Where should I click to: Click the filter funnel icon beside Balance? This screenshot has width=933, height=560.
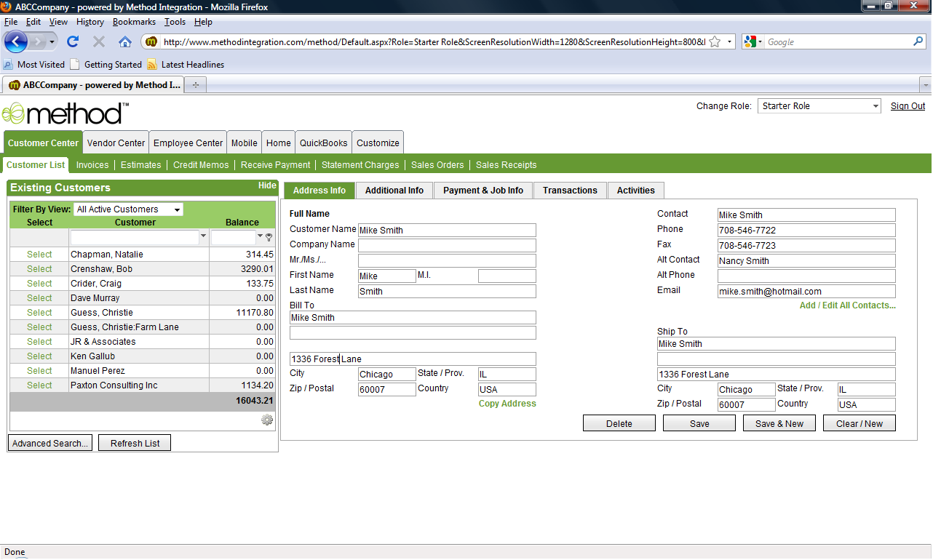[x=269, y=237]
